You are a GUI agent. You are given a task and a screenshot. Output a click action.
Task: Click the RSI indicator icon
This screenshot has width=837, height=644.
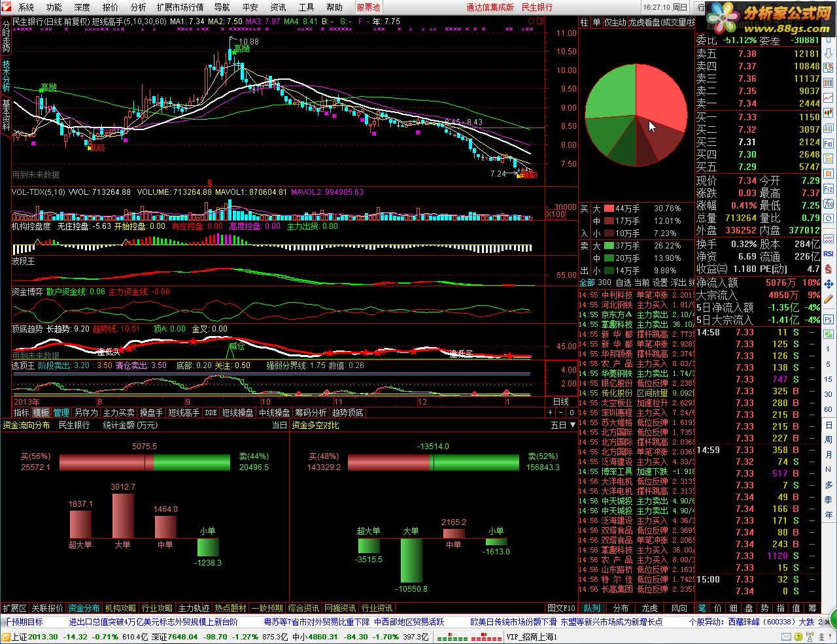[828, 253]
